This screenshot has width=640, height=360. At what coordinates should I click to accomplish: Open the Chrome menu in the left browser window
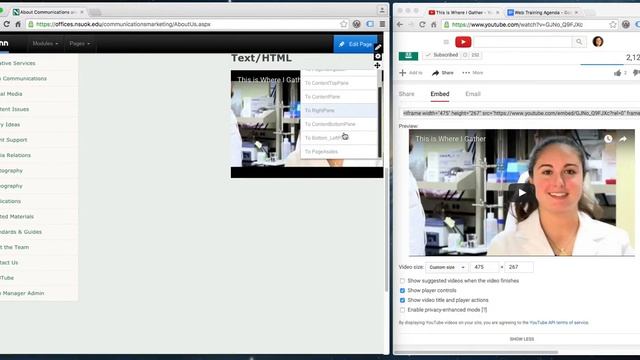coord(382,24)
